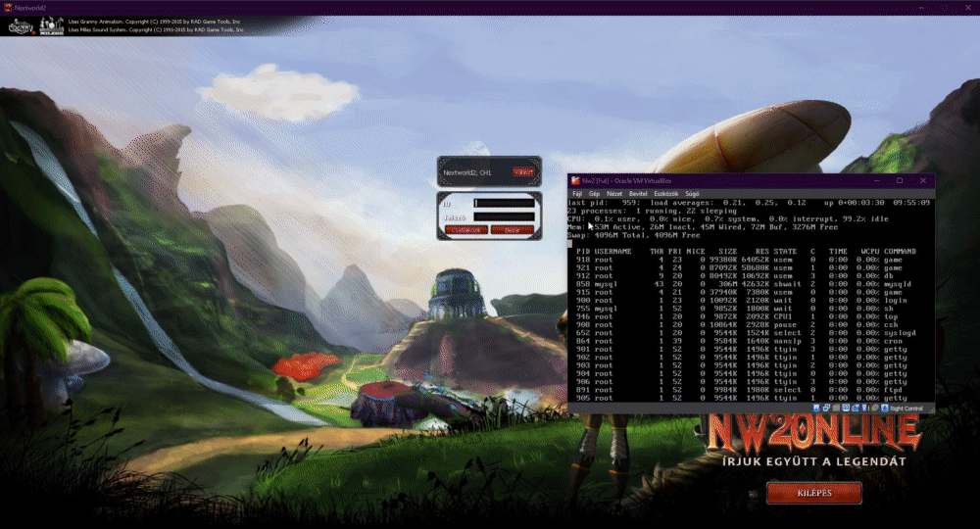Open the Gép menu in VirtualBox

[x=594, y=194]
